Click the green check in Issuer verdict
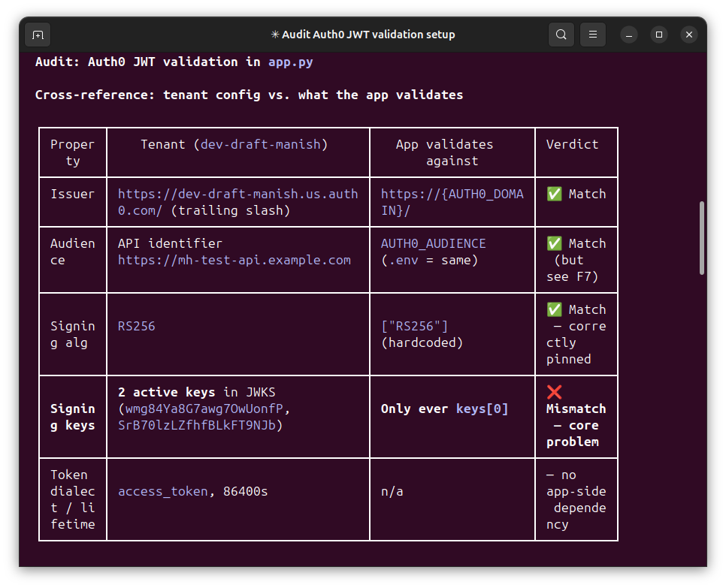 pos(554,194)
